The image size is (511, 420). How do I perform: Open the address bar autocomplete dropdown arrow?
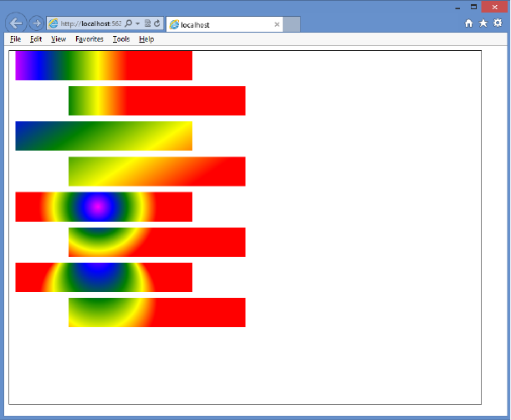pos(137,23)
